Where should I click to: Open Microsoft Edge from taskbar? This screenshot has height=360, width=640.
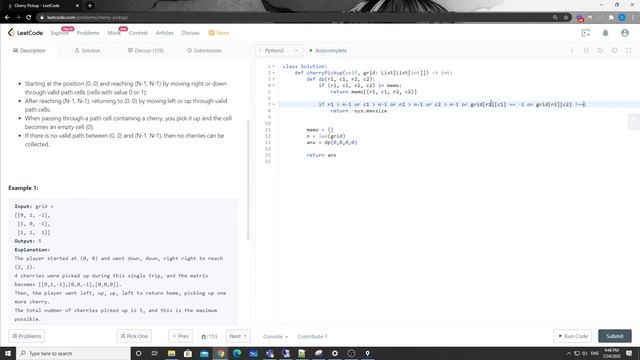coord(237,353)
